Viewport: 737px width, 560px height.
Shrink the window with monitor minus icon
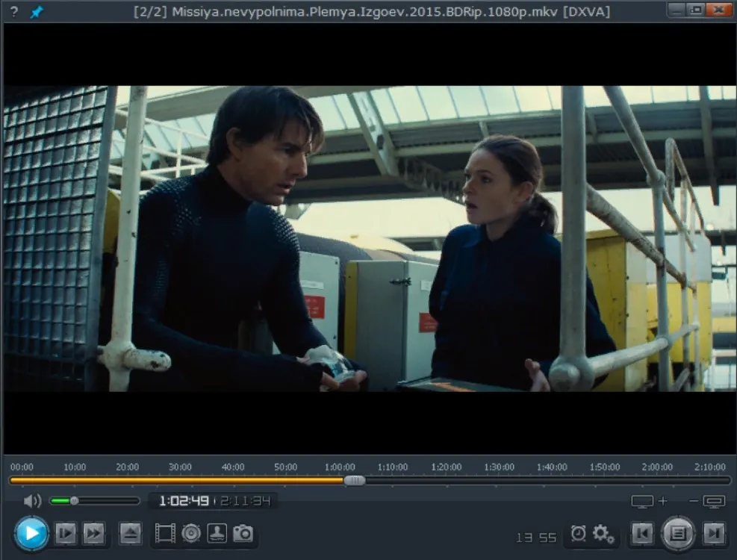tap(707, 501)
